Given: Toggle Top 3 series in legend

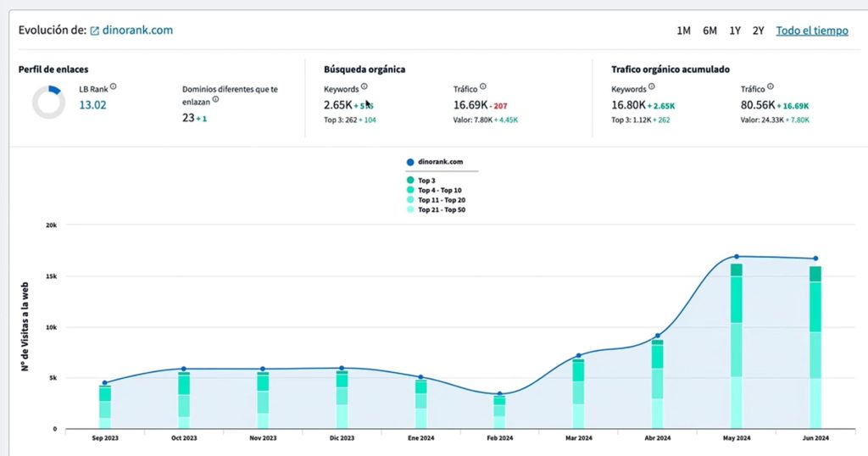Looking at the screenshot, I should coord(421,181).
